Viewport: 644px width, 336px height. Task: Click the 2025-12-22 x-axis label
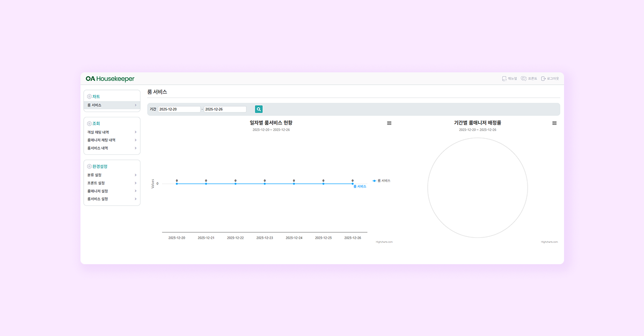pos(235,237)
